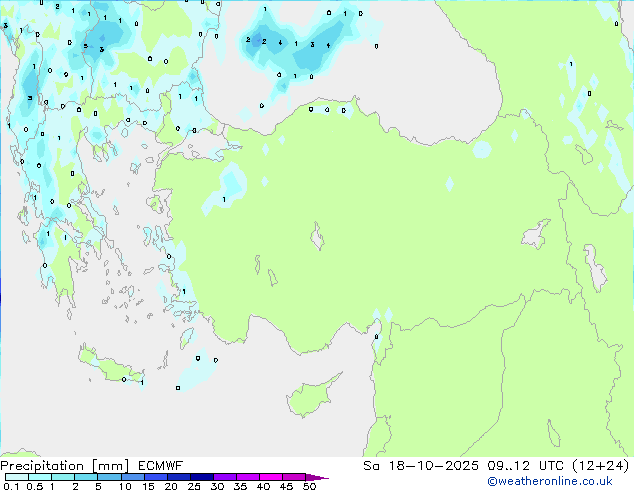Select the '30' legend scale value
Viewport: 634px width, 490px height.
[217, 486]
